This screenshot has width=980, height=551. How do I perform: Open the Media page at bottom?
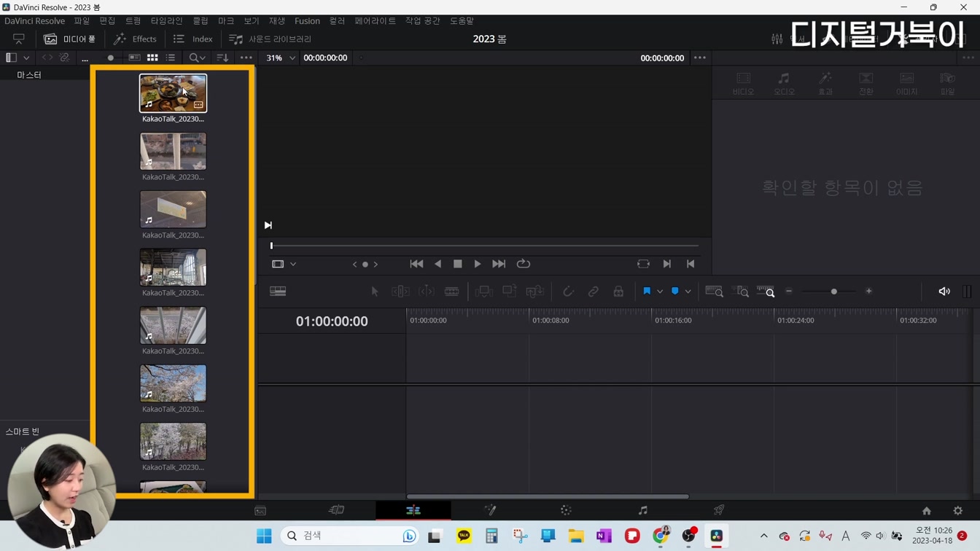(x=260, y=511)
